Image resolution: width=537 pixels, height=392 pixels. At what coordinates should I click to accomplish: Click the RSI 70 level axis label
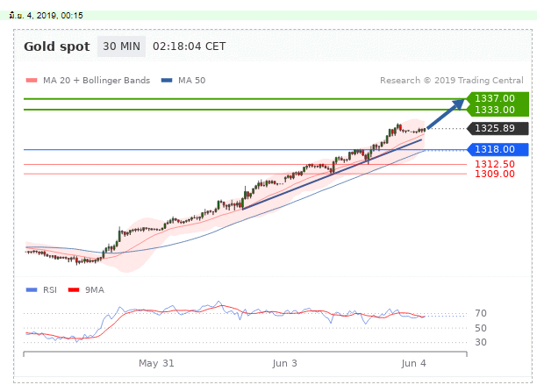click(481, 313)
